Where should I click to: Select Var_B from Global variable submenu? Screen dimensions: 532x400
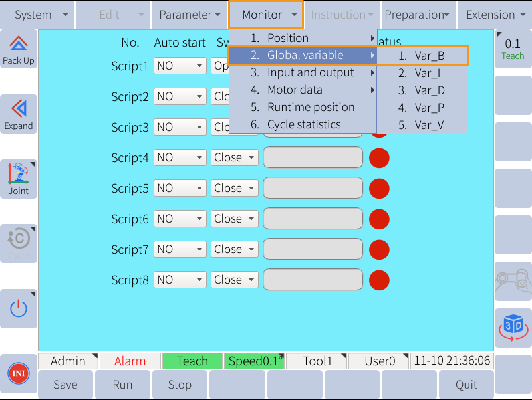[x=422, y=56]
